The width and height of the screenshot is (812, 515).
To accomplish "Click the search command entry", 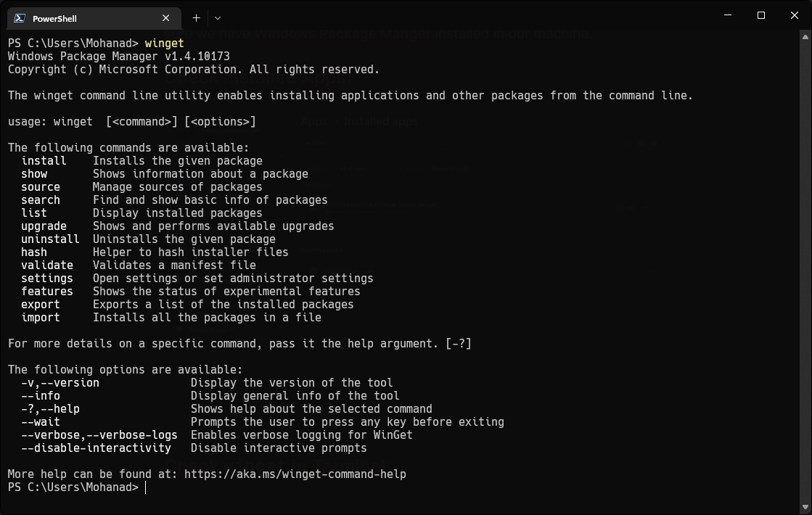I will tap(41, 199).
